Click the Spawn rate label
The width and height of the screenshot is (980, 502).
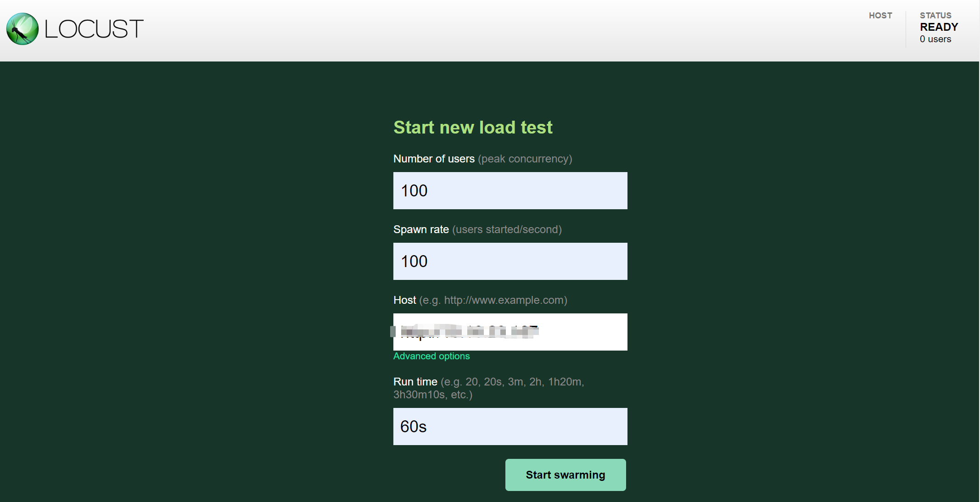pyautogui.click(x=421, y=229)
